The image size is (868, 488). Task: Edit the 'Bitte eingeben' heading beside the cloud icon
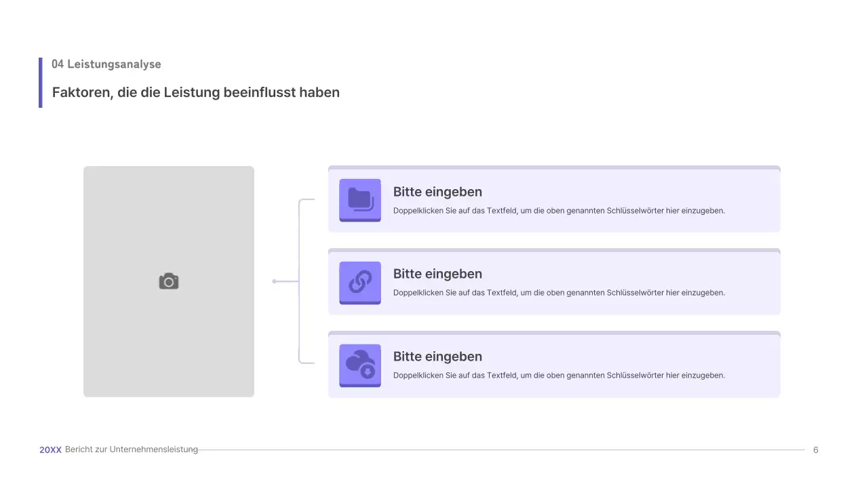(x=437, y=357)
